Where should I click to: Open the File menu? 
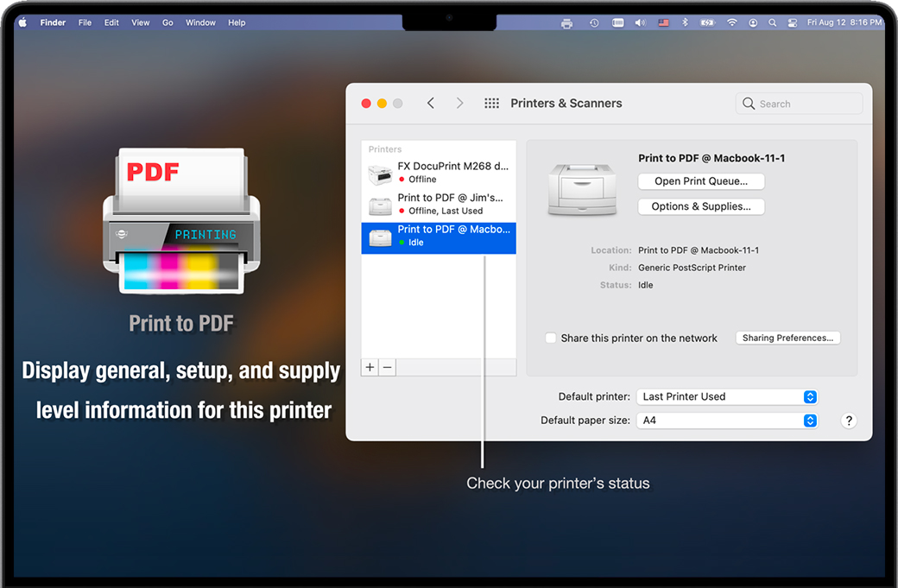(x=85, y=22)
